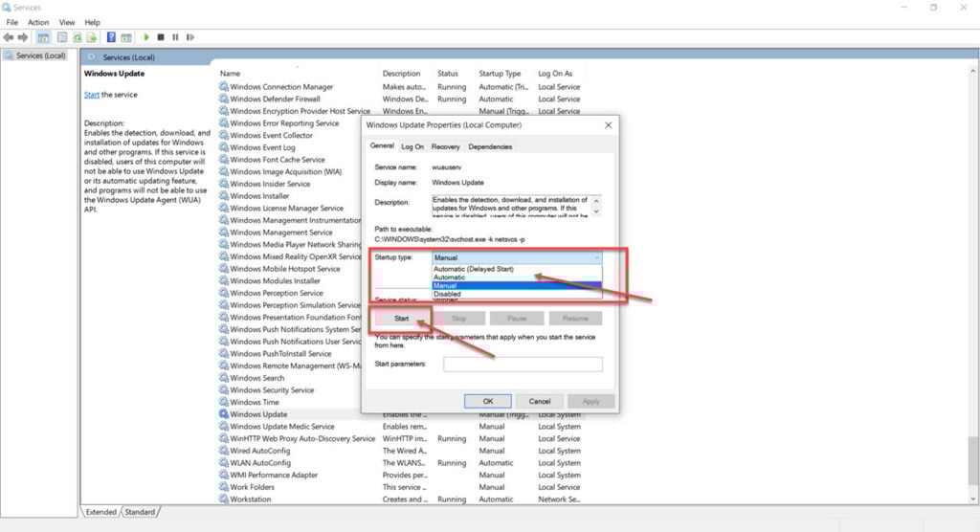This screenshot has height=532, width=980.
Task: Click the gear icon beside Windows Connection Manager
Action: pyautogui.click(x=224, y=86)
